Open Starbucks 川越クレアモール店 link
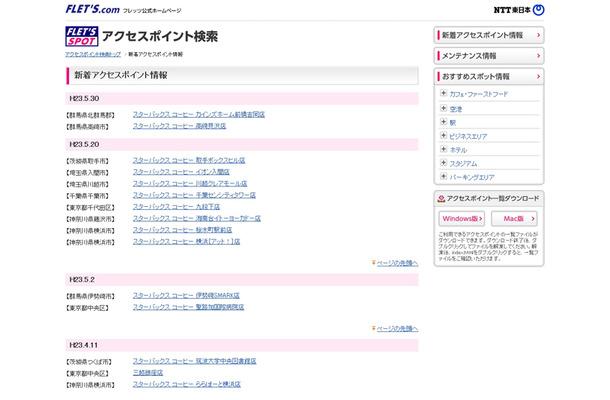 pyautogui.click(x=190, y=184)
